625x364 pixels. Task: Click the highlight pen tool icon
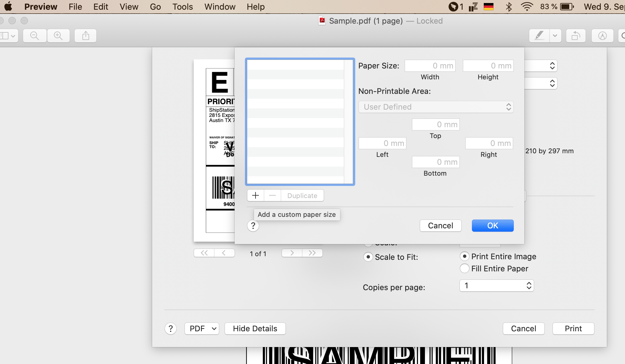point(539,36)
